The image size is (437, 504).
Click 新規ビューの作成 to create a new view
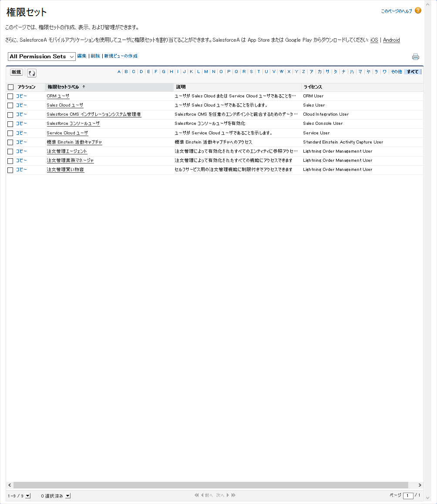120,56
